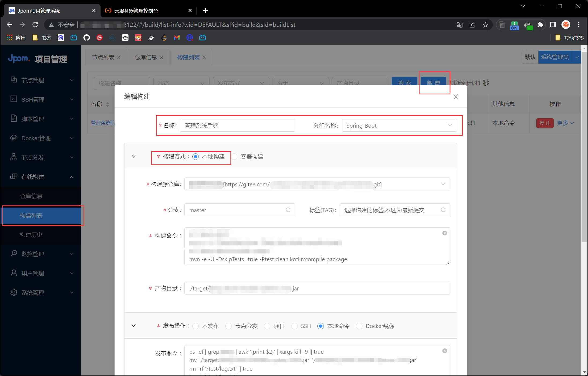Open the Chrome extensions puzzle icon

[x=540, y=25]
